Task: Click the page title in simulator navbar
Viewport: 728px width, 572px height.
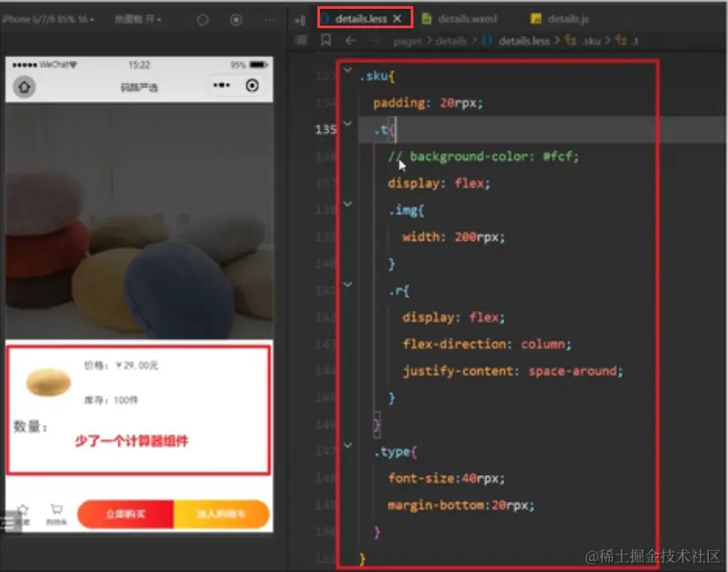Action: pyautogui.click(x=139, y=87)
